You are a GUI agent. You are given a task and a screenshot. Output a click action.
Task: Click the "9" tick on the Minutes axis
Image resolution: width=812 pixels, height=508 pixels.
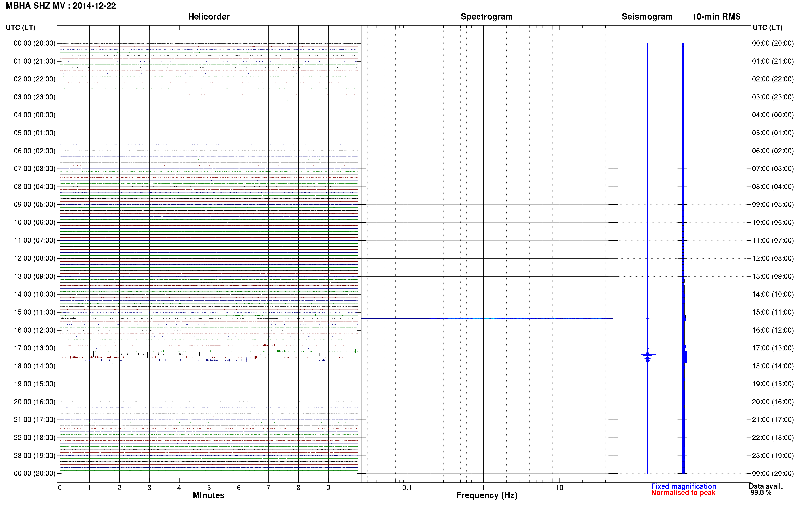click(328, 488)
